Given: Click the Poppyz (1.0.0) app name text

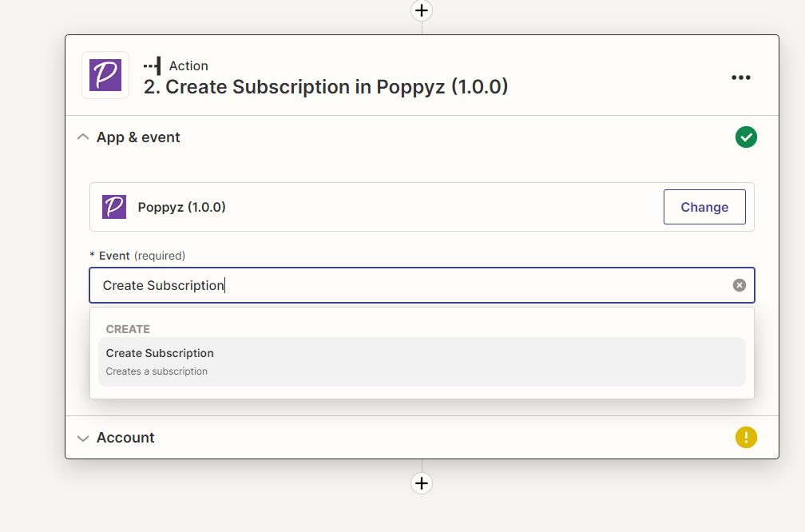Looking at the screenshot, I should (181, 207).
